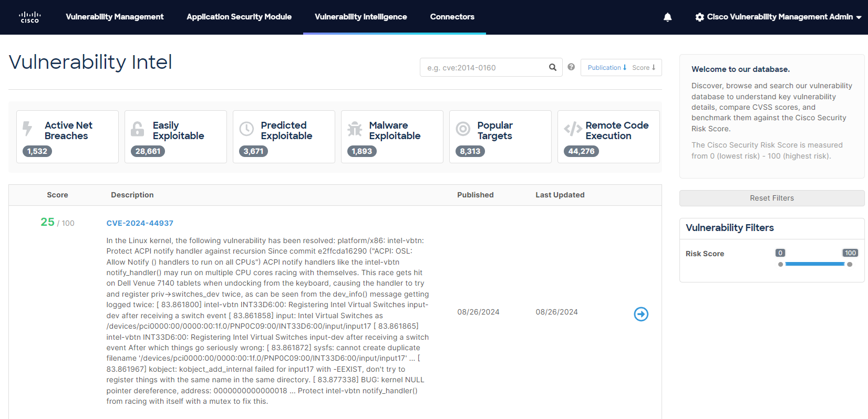Click the Vulnerability Filters heading
Image resolution: width=868 pixels, height=419 pixels.
click(x=730, y=228)
